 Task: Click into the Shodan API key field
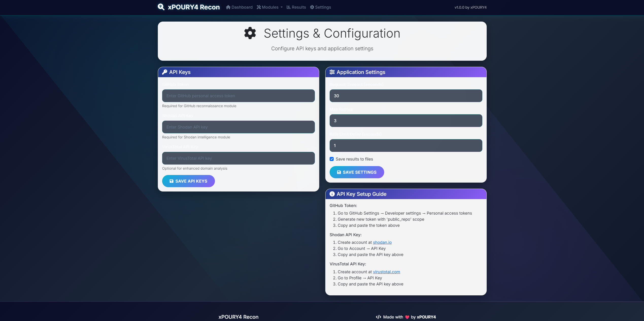pyautogui.click(x=238, y=127)
